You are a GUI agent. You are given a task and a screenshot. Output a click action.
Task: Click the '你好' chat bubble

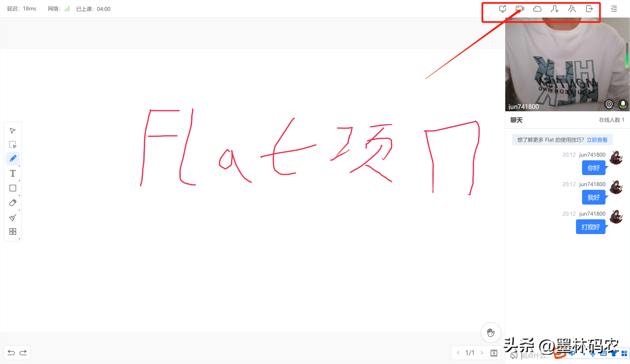[x=594, y=168]
